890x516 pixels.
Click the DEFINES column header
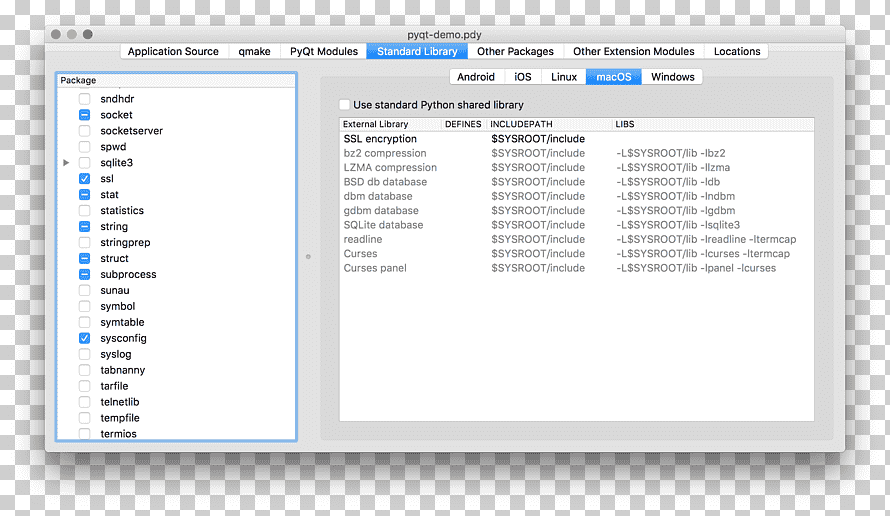pyautogui.click(x=463, y=124)
